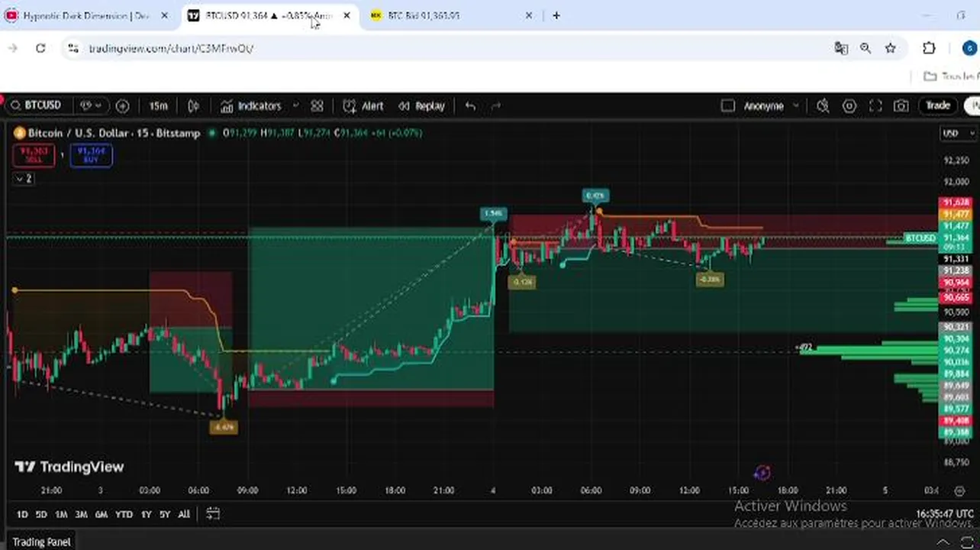
Task: Open the all bookmarks folder
Action: coord(950,76)
